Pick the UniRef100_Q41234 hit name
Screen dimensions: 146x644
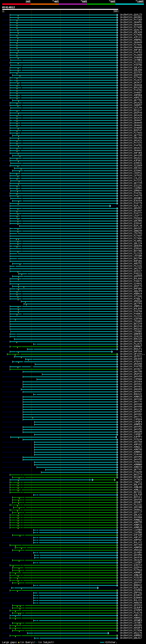(131, 409)
